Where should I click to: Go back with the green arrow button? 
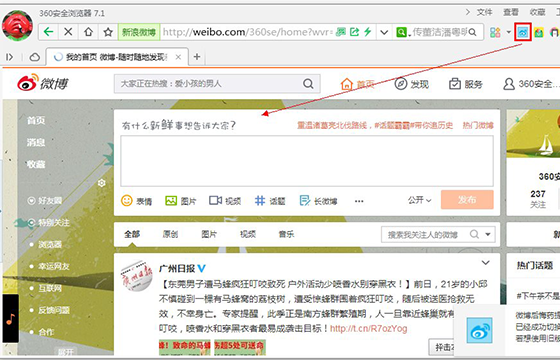48,32
